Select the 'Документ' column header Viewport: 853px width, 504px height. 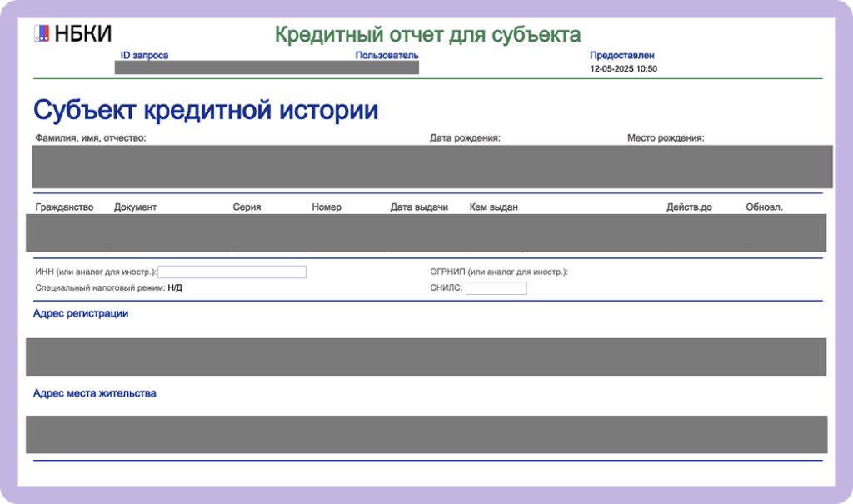point(134,207)
